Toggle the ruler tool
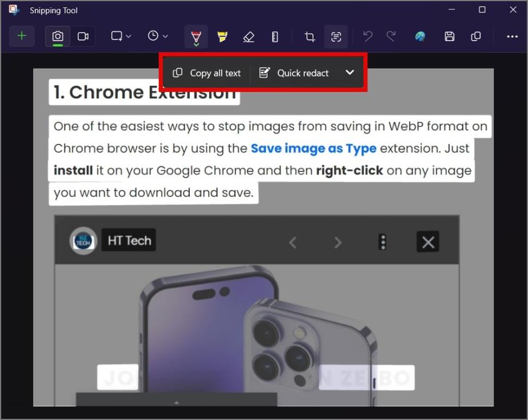The image size is (528, 420). click(x=275, y=37)
